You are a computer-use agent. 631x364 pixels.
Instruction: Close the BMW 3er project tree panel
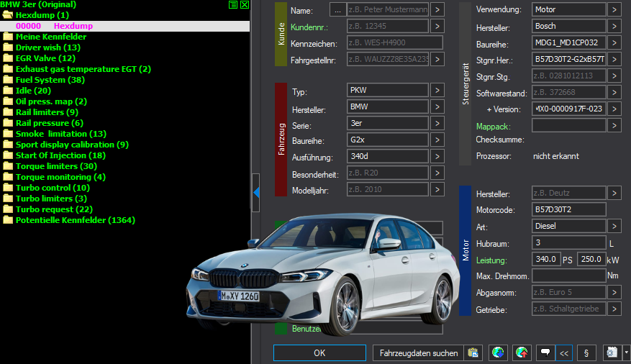point(245,4)
